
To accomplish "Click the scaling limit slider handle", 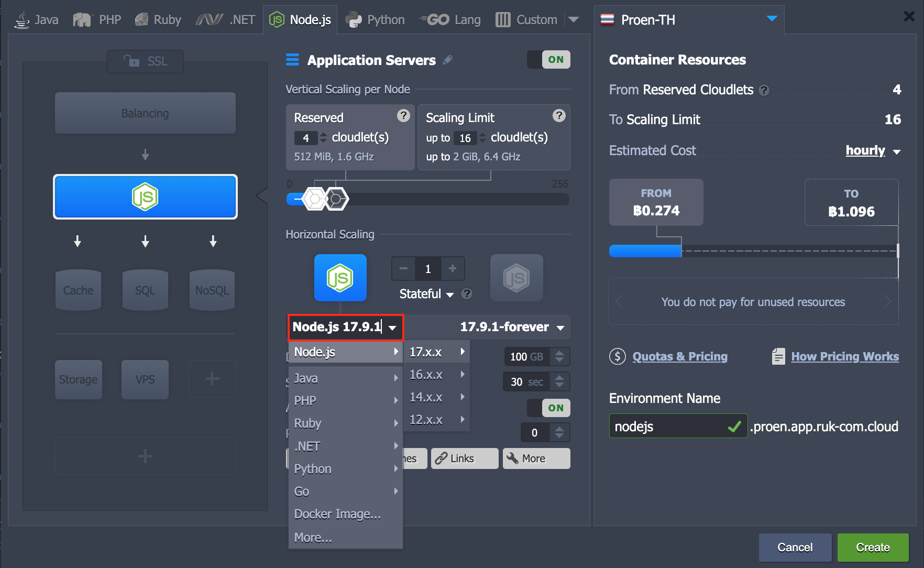I will click(337, 199).
